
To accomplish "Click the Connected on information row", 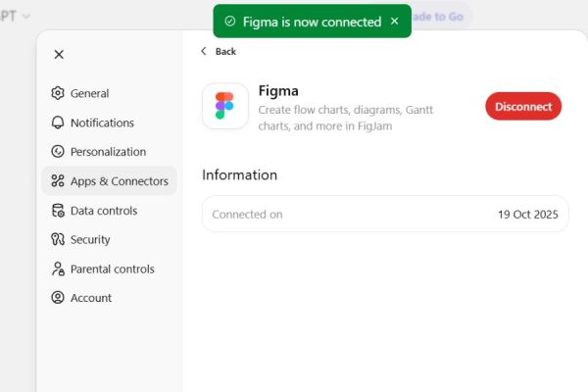I will tap(385, 214).
